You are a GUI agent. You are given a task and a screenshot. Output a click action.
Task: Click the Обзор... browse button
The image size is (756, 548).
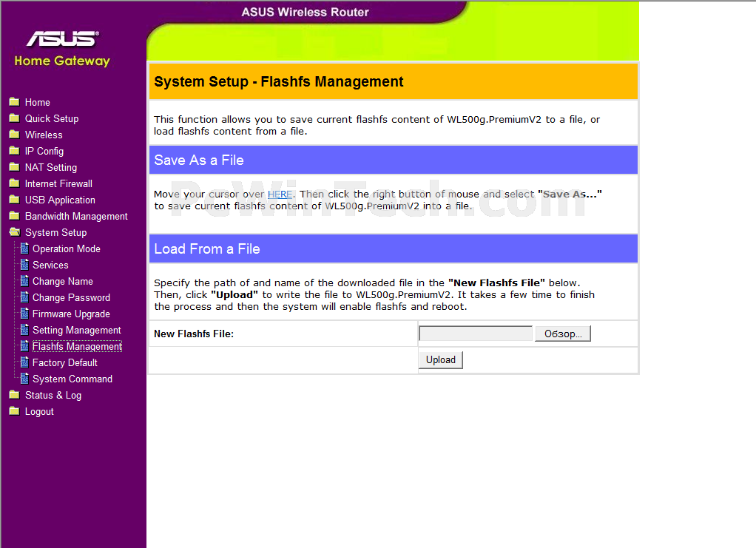coord(563,334)
